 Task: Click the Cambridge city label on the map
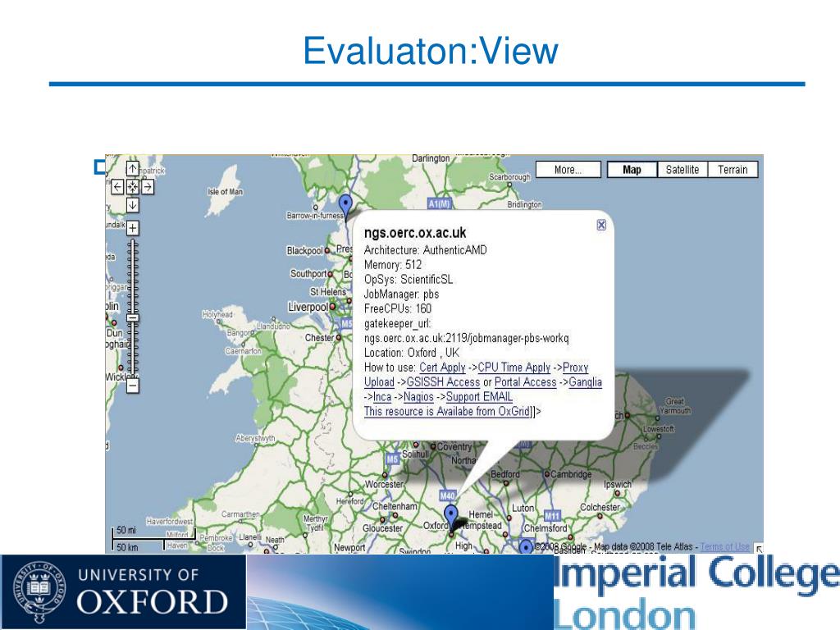(x=571, y=474)
